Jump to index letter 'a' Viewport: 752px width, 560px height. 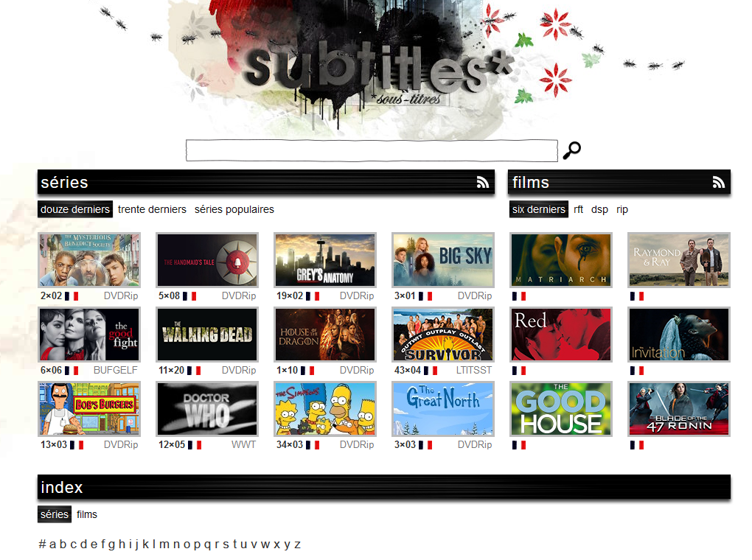[53, 545]
